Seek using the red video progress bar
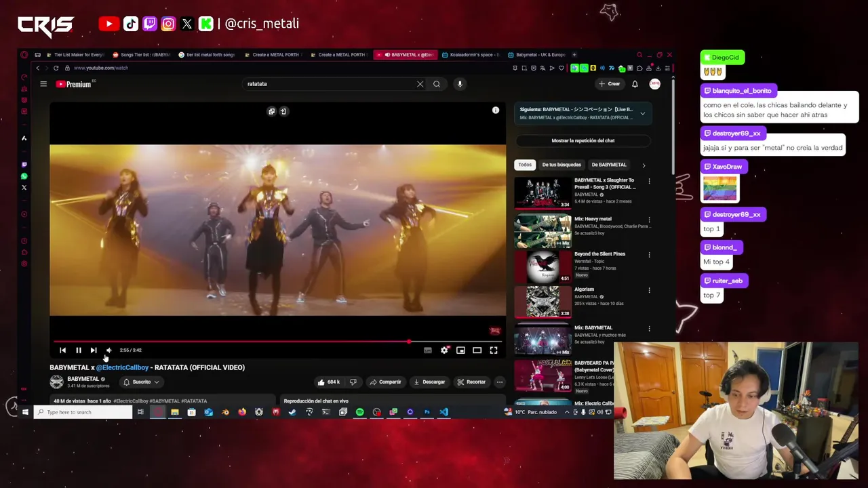The height and width of the screenshot is (488, 868). 278,342
